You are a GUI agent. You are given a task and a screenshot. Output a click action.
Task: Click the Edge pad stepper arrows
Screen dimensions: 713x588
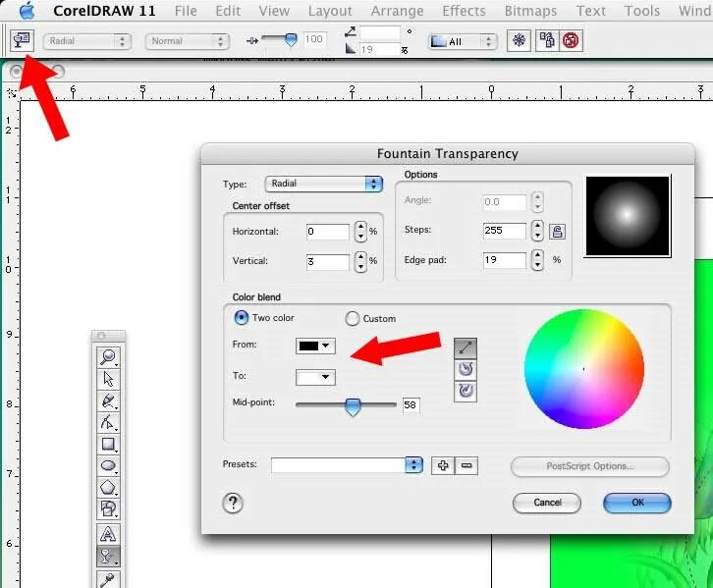537,260
